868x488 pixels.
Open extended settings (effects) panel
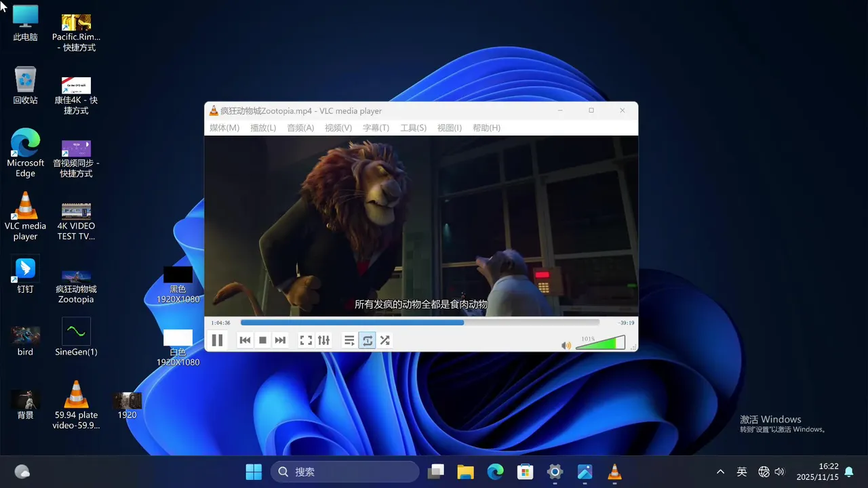point(323,340)
